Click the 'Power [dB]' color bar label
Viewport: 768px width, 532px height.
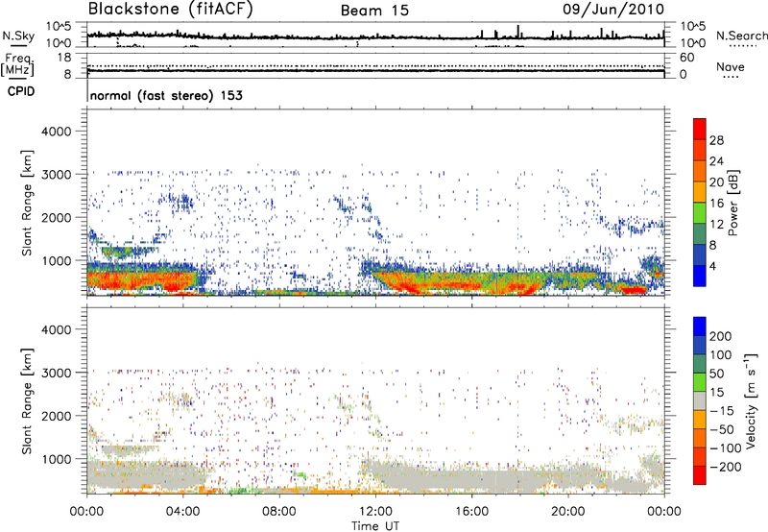coord(733,203)
